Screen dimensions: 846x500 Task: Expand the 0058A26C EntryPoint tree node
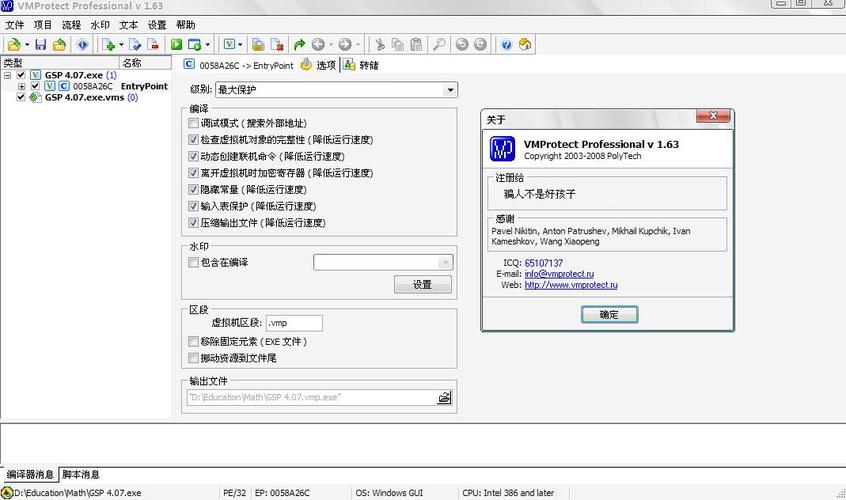[22, 86]
